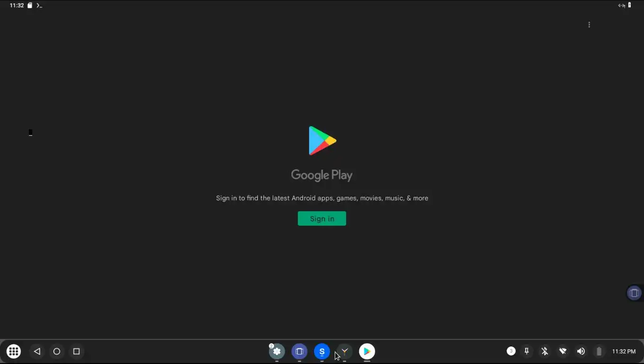Open the purple taskbar app icon

pos(299,351)
